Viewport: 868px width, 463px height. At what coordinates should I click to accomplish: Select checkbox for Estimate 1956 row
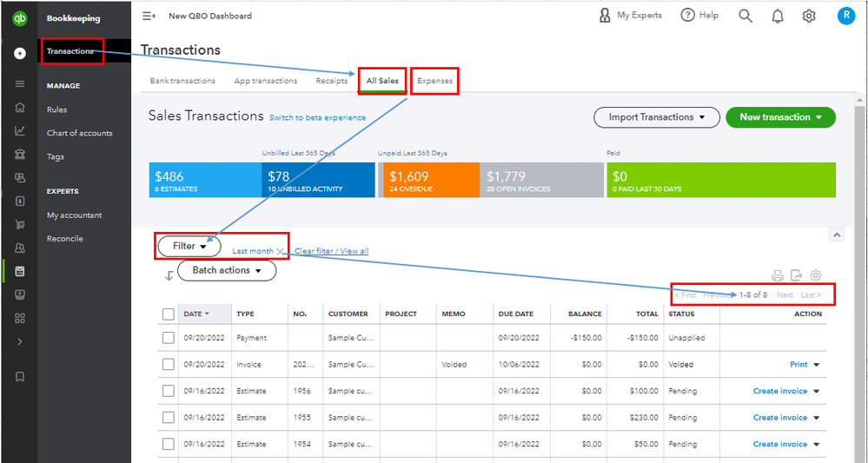[169, 392]
